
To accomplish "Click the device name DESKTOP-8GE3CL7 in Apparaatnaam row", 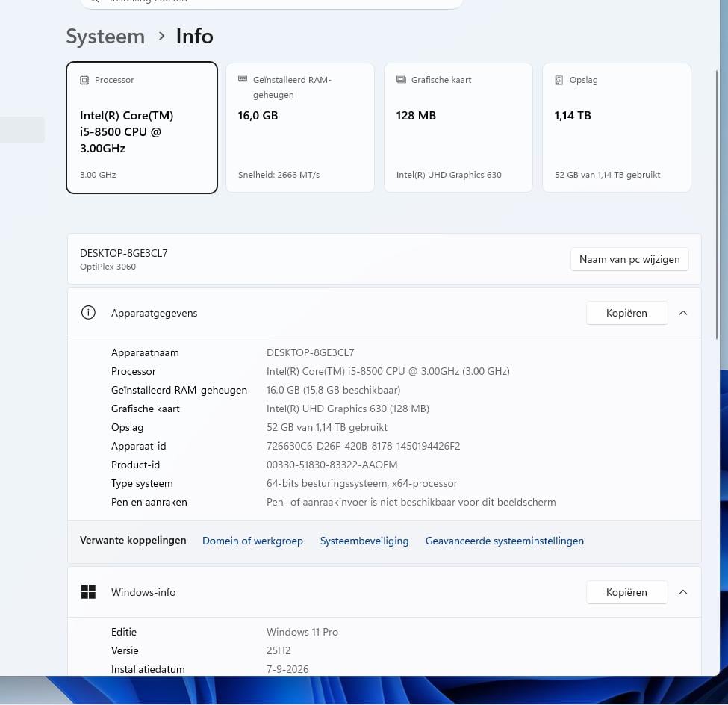I will pos(310,352).
